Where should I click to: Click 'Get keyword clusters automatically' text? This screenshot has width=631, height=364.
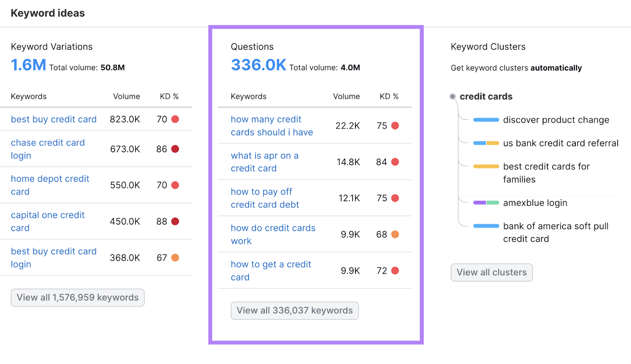click(x=516, y=68)
